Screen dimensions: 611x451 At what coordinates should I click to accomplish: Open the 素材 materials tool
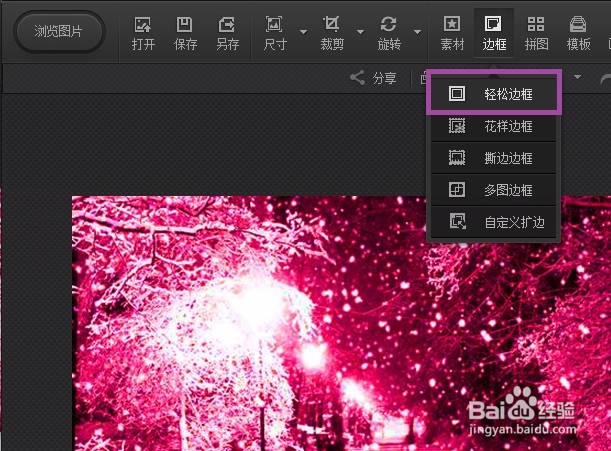[x=452, y=34]
